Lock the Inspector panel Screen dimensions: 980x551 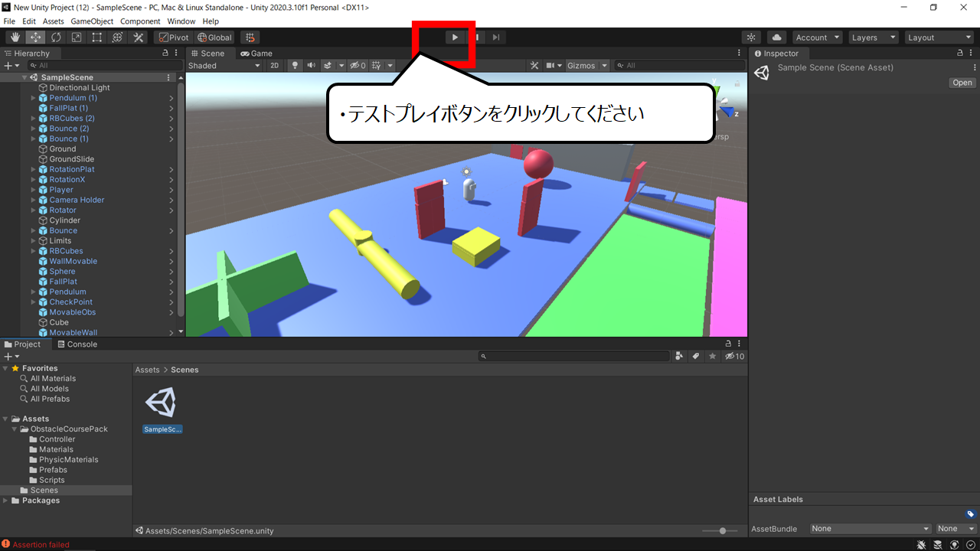click(x=961, y=54)
